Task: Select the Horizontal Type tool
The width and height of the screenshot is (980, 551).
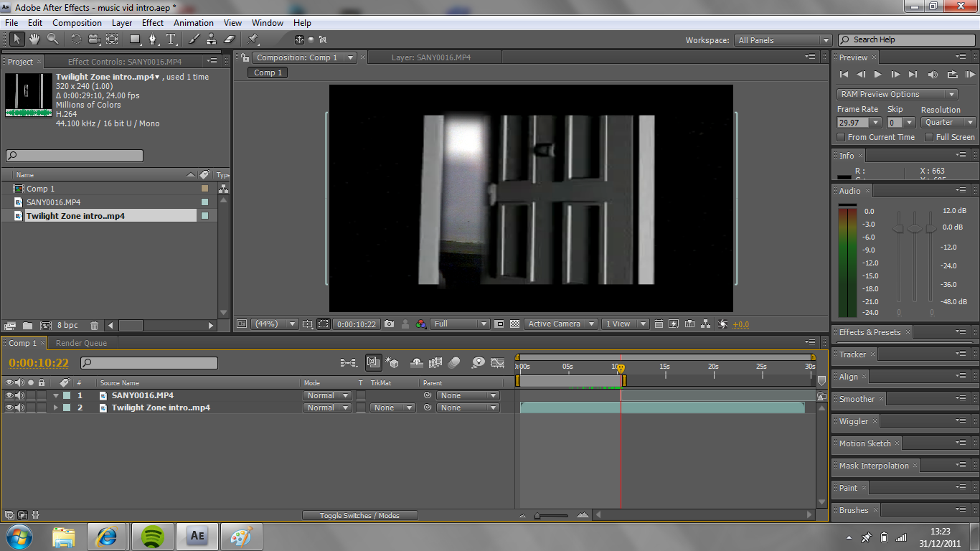Action: tap(171, 39)
